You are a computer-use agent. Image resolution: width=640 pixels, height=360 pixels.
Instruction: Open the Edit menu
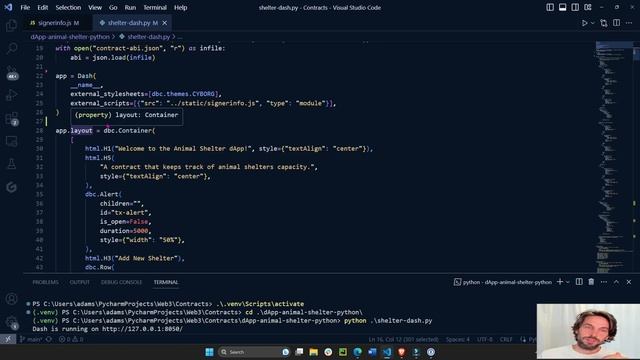pos(42,7)
